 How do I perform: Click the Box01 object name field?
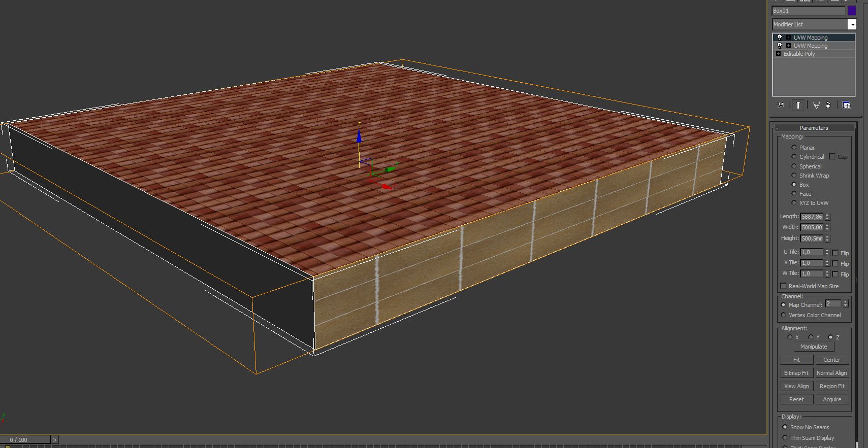coord(809,11)
